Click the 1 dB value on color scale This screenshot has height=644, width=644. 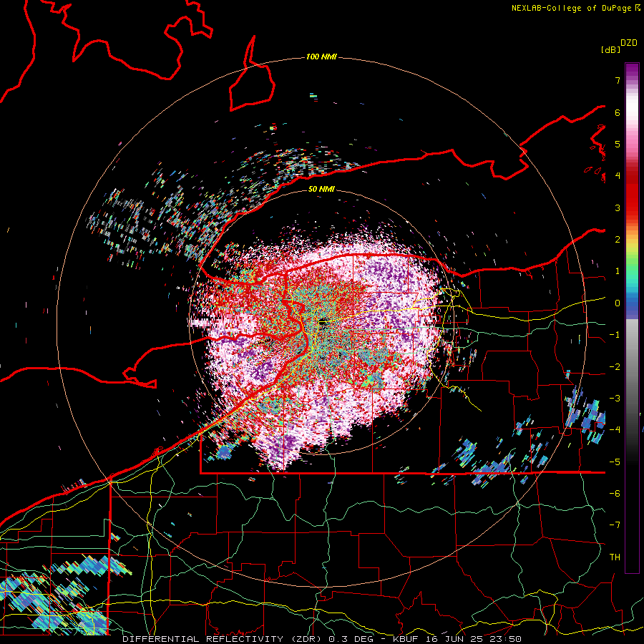pyautogui.click(x=618, y=271)
